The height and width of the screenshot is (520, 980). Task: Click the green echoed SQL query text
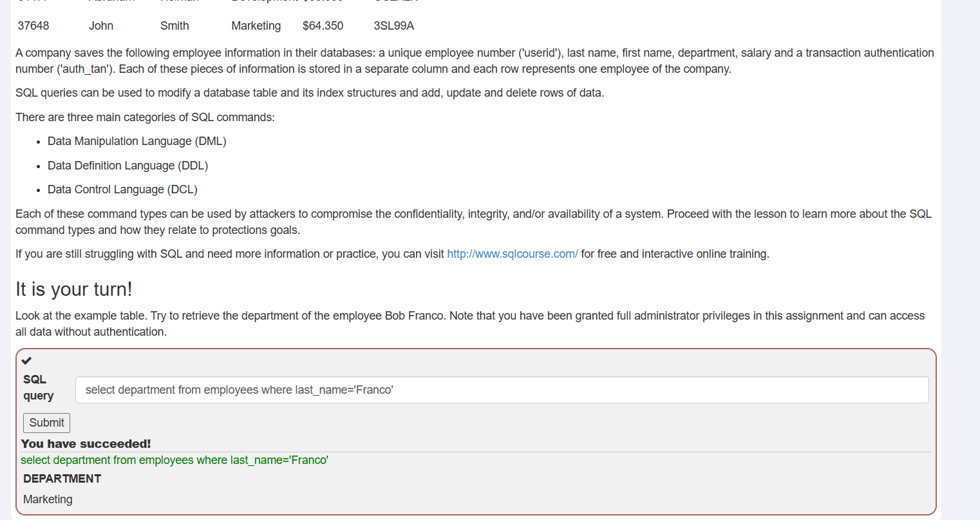click(174, 460)
